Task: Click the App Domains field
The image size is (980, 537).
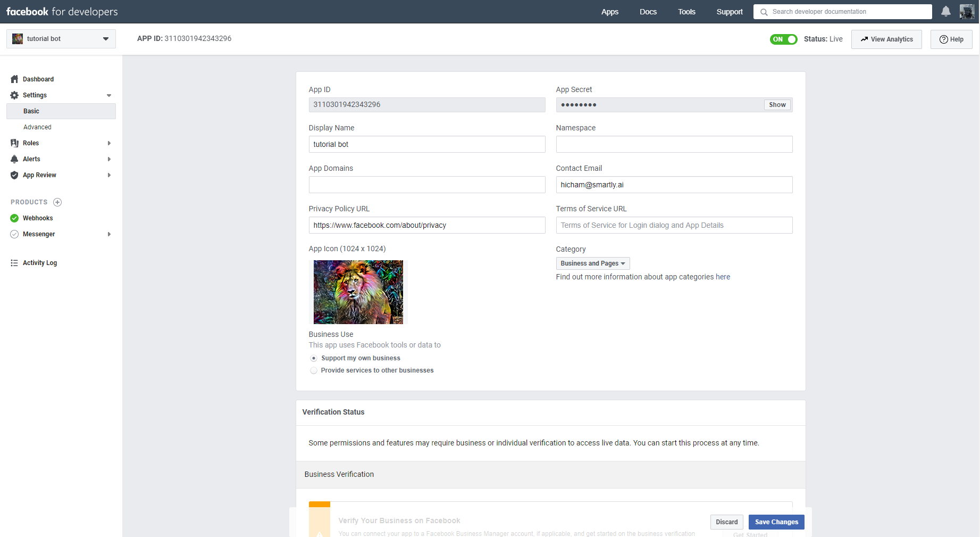Action: (427, 185)
